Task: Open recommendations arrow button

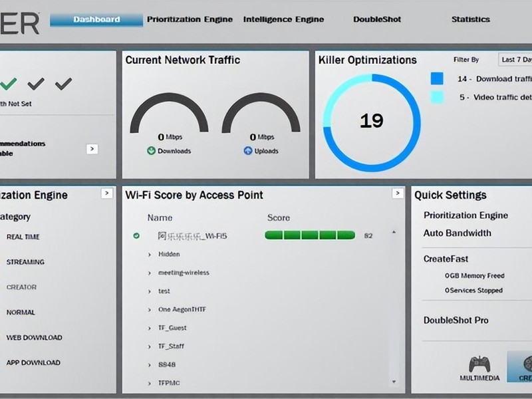Action: click(x=92, y=149)
